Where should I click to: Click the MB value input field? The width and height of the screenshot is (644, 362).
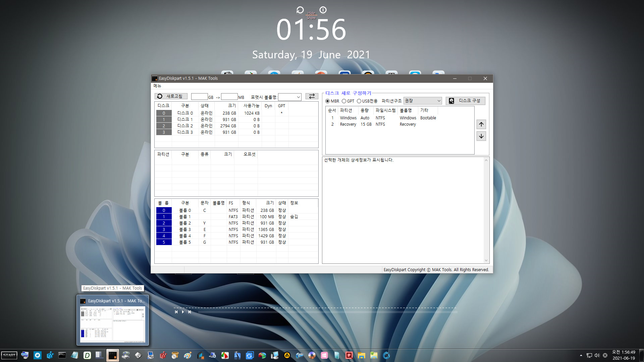coord(229,97)
